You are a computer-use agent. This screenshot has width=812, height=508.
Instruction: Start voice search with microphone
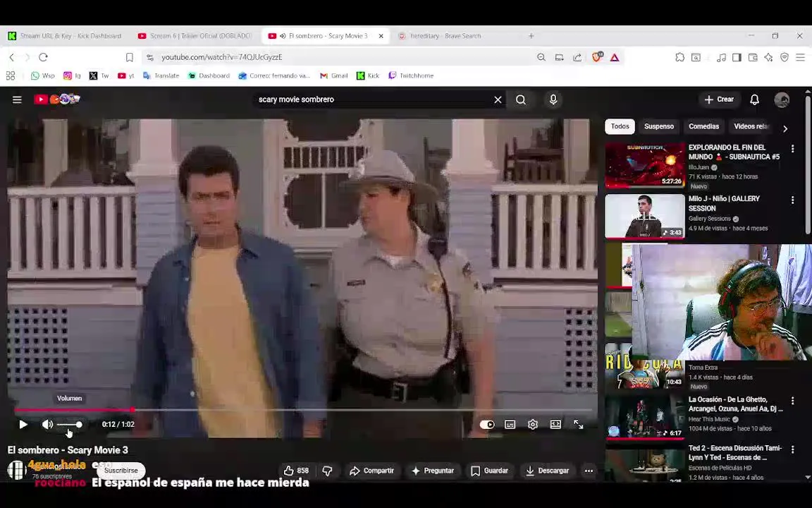tap(553, 99)
